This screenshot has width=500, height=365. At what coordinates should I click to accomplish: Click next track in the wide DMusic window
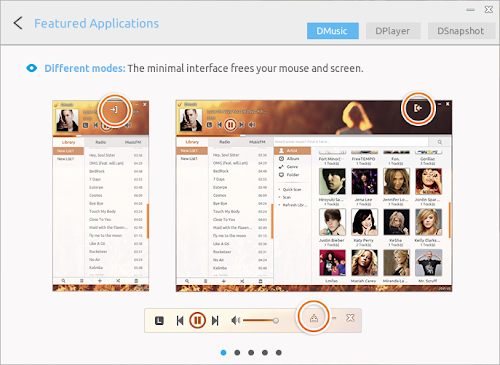click(241, 125)
